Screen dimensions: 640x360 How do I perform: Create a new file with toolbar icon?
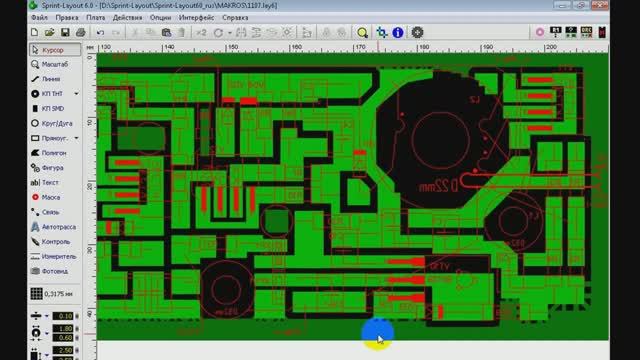(35, 33)
